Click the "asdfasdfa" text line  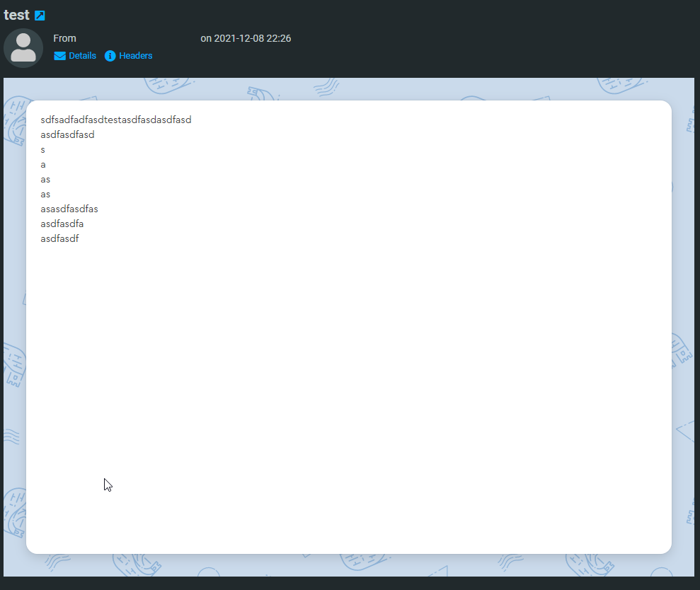click(62, 224)
